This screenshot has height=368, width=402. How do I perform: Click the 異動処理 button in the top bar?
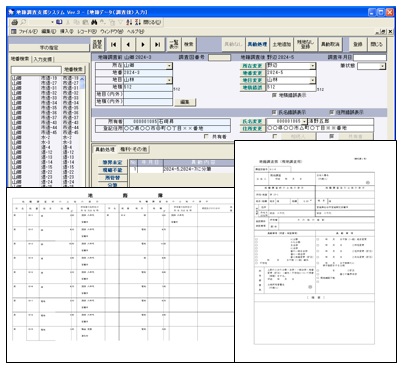[x=257, y=44]
